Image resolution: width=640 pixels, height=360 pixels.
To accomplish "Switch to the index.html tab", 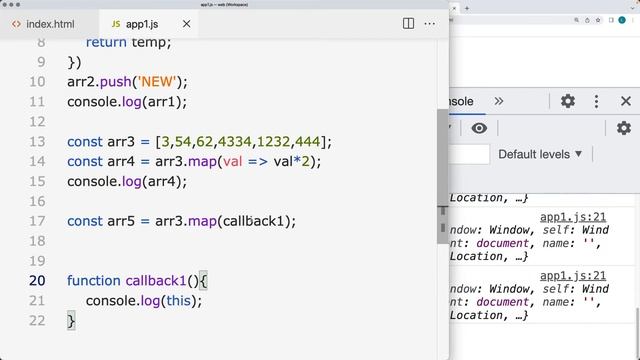I will click(50, 24).
